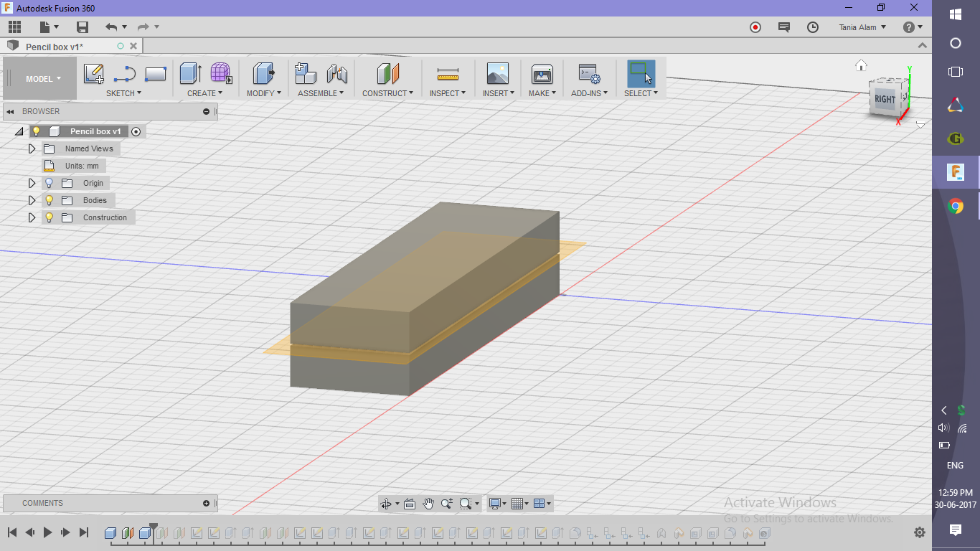
Task: Click the RIGHT face of the ViewCube
Action: tap(885, 100)
